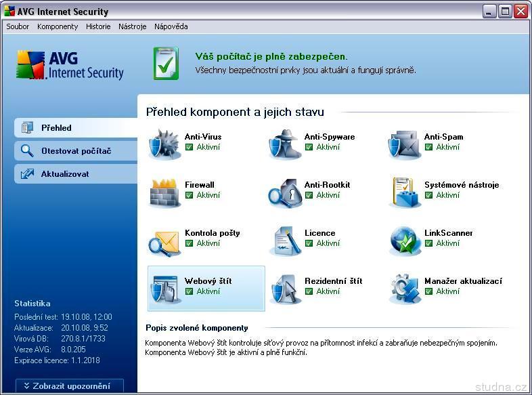Click the AVG Internet Security logo
The width and height of the screenshot is (532, 395).
[x=70, y=65]
